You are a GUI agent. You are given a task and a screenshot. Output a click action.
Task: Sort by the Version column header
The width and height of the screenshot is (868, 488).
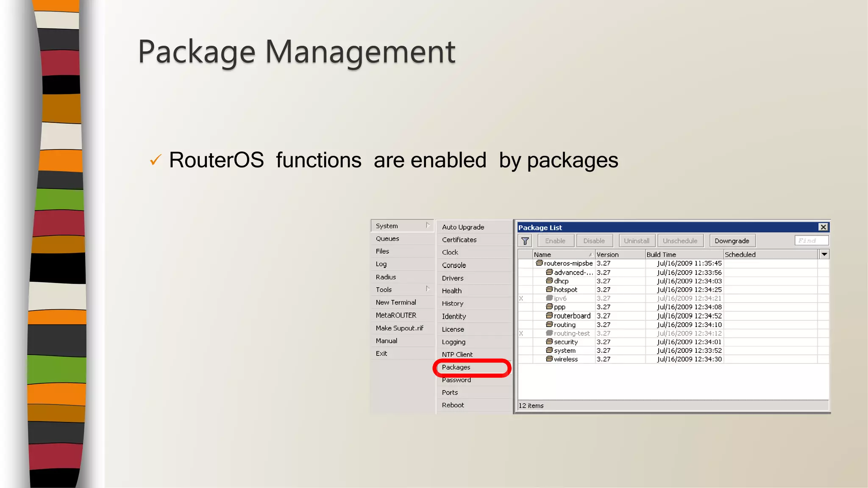pyautogui.click(x=620, y=254)
